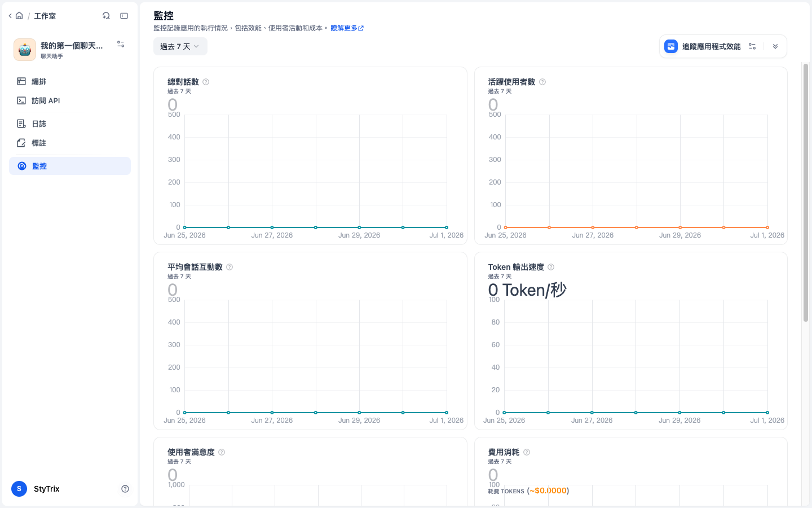Show help tooltip for 總對話數
The width and height of the screenshot is (812, 508).
(x=206, y=82)
